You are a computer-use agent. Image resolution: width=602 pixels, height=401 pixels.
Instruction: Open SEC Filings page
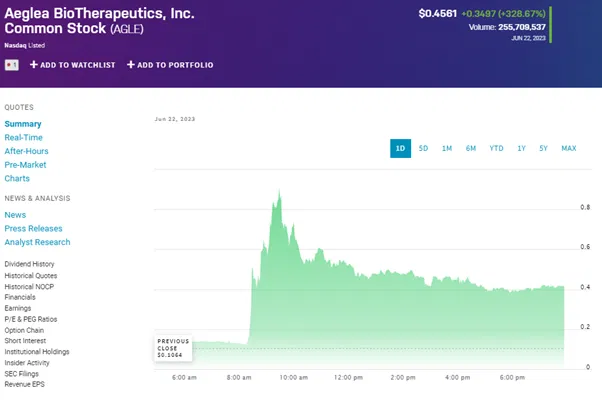(22, 374)
